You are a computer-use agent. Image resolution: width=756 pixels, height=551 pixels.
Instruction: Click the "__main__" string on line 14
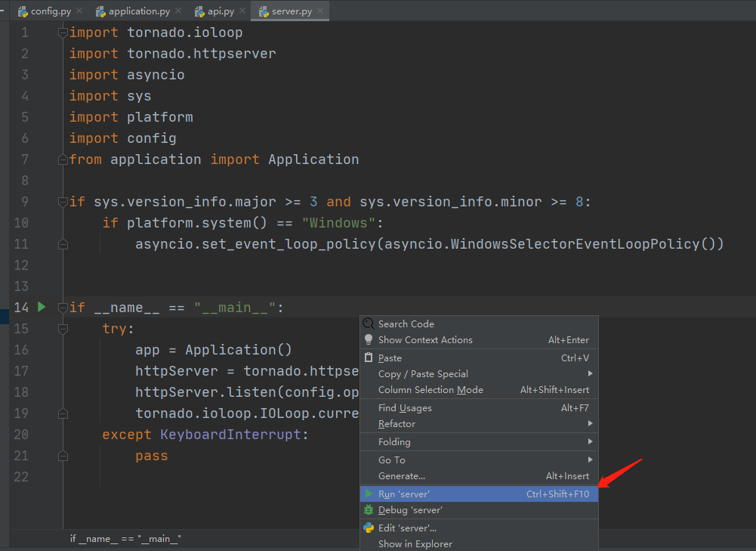235,308
